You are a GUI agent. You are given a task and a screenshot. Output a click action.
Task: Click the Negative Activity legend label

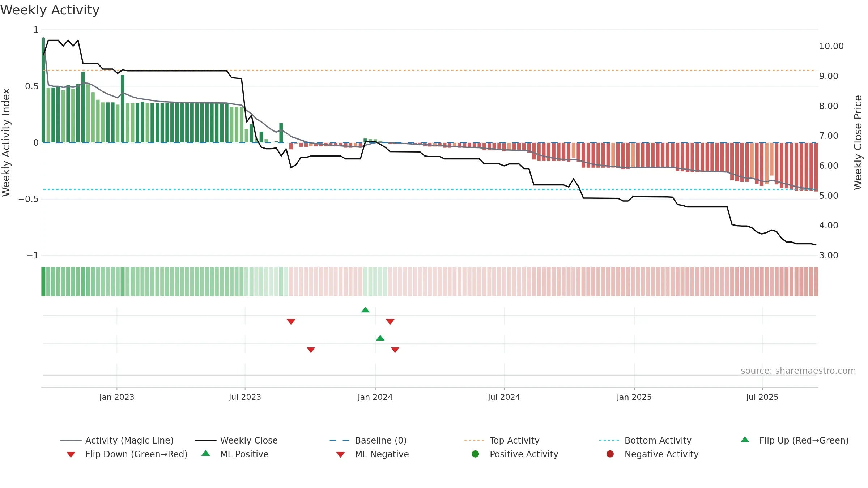click(x=661, y=454)
